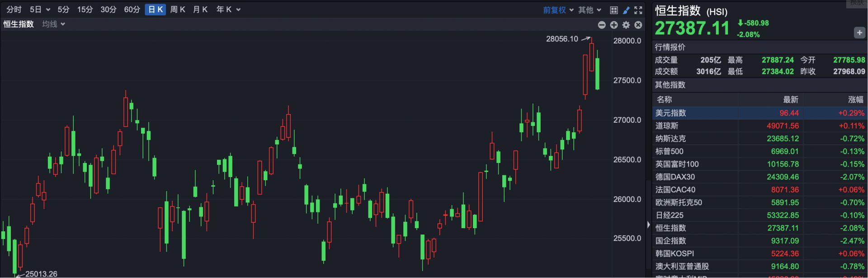The width and height of the screenshot is (868, 278).
Task: Add HSI to watchlist with plus button
Action: pyautogui.click(x=859, y=33)
